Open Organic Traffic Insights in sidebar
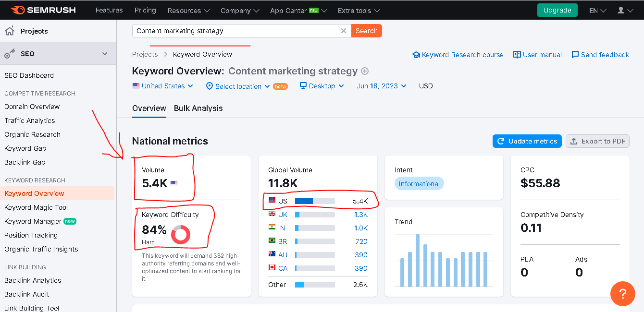The height and width of the screenshot is (312, 644). click(x=41, y=249)
